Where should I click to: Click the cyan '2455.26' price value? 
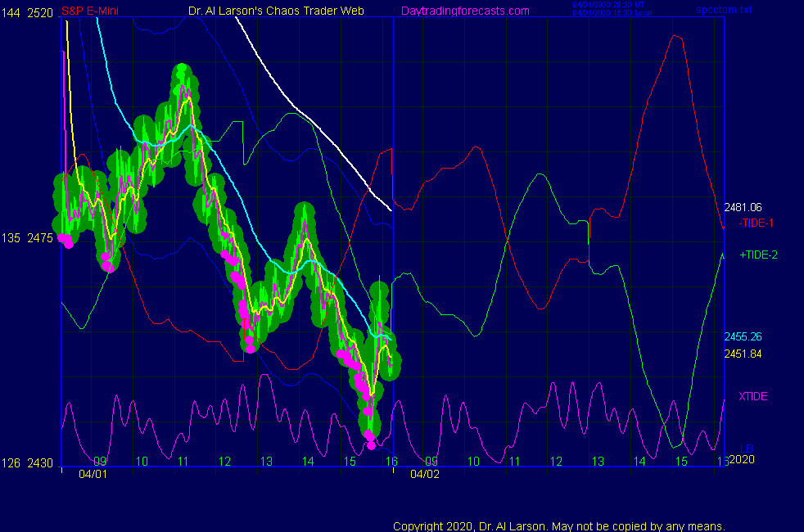click(x=743, y=336)
